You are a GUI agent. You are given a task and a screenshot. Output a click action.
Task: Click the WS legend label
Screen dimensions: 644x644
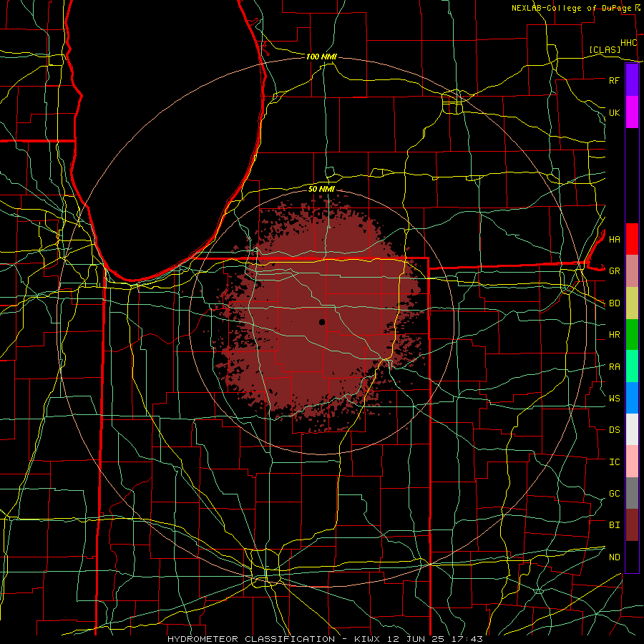click(614, 399)
